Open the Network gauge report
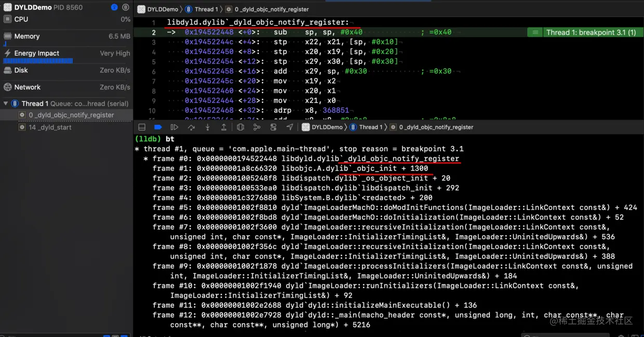644x337 pixels. click(x=66, y=87)
